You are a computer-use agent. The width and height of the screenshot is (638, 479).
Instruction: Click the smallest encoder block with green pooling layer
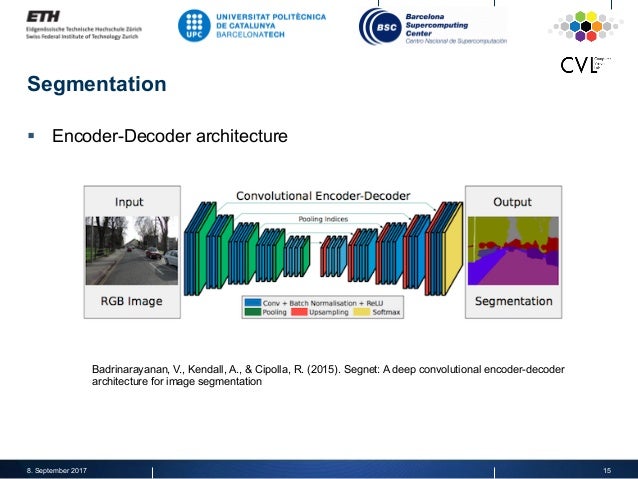point(297,256)
